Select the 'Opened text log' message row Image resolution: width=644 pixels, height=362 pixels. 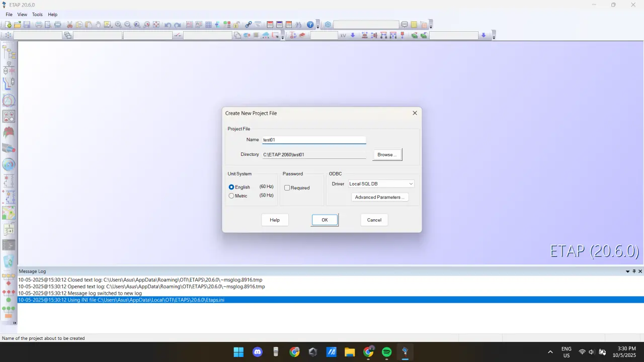click(x=331, y=287)
